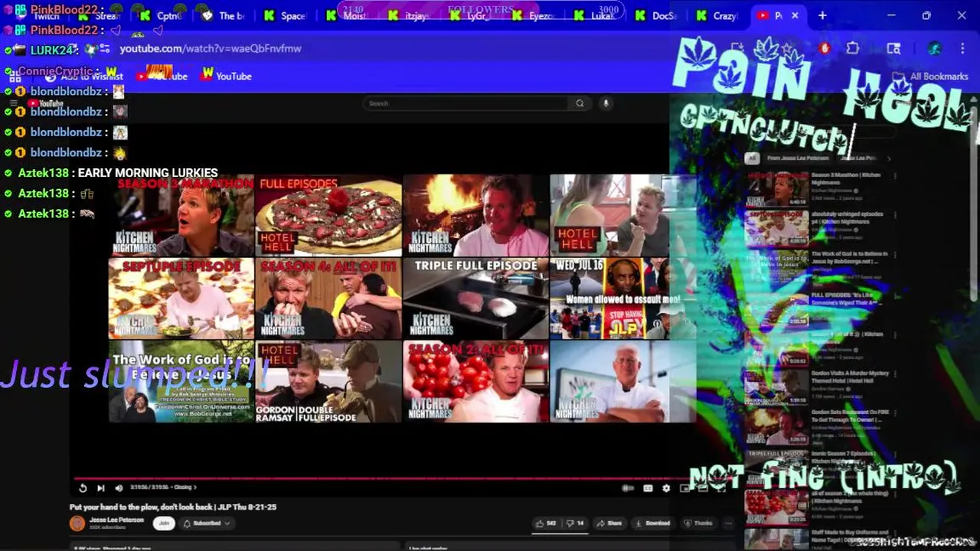Open the Chrome three-dot menu
980x551 pixels.
(962, 48)
